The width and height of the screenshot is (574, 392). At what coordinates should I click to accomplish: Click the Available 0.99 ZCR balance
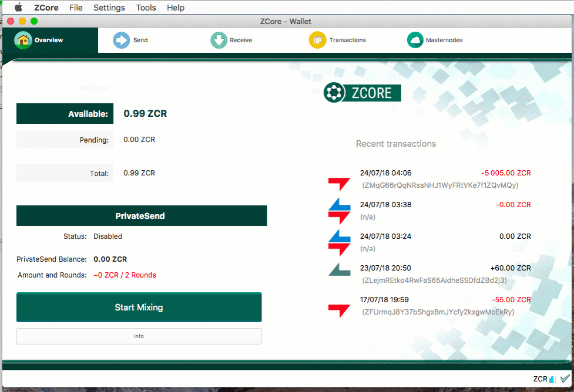tap(145, 114)
